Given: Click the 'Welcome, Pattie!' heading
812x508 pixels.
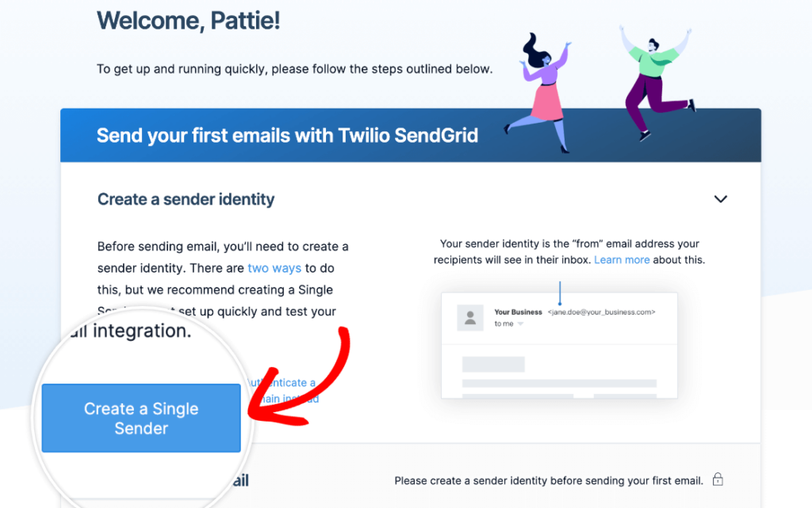Looking at the screenshot, I should tap(188, 21).
